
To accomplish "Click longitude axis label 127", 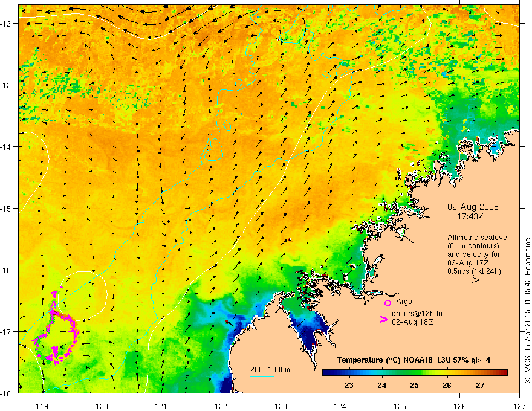I will [x=519, y=406].
